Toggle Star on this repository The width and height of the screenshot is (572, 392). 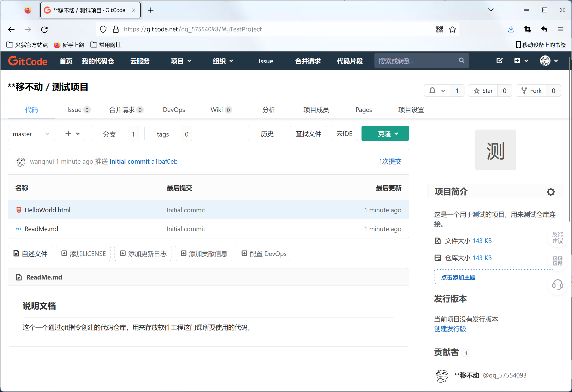click(x=483, y=91)
